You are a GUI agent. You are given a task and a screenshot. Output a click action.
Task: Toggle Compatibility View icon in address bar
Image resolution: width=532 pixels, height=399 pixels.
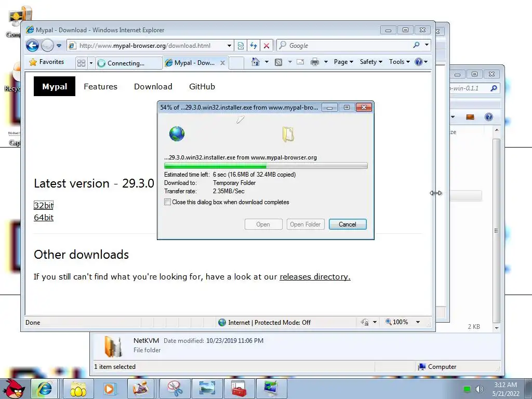click(241, 46)
